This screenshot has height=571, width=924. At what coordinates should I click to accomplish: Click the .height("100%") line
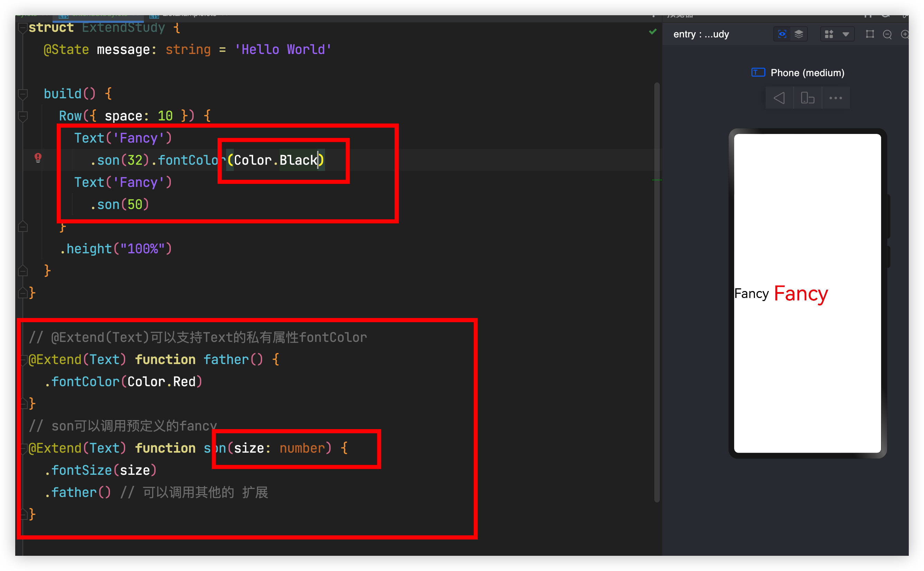tap(116, 249)
